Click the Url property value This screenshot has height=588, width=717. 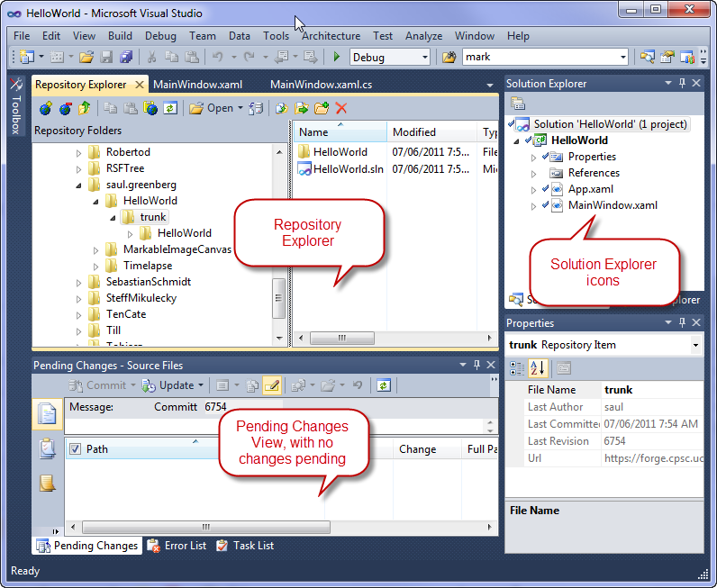pos(653,458)
